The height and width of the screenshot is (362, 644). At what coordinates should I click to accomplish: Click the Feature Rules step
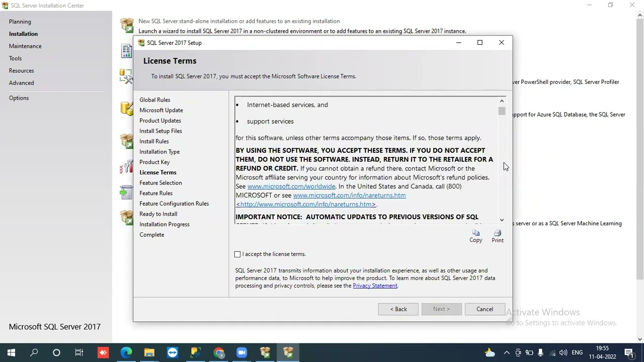(156, 193)
